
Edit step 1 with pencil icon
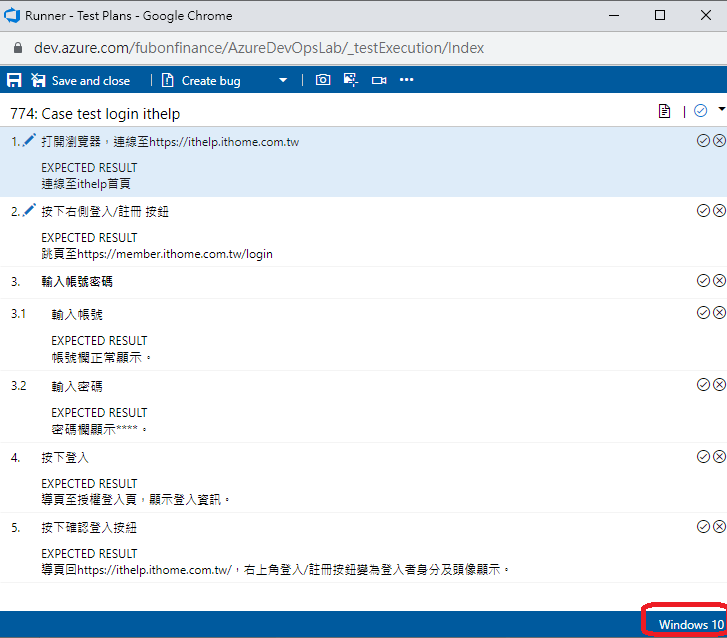pyautogui.click(x=29, y=140)
